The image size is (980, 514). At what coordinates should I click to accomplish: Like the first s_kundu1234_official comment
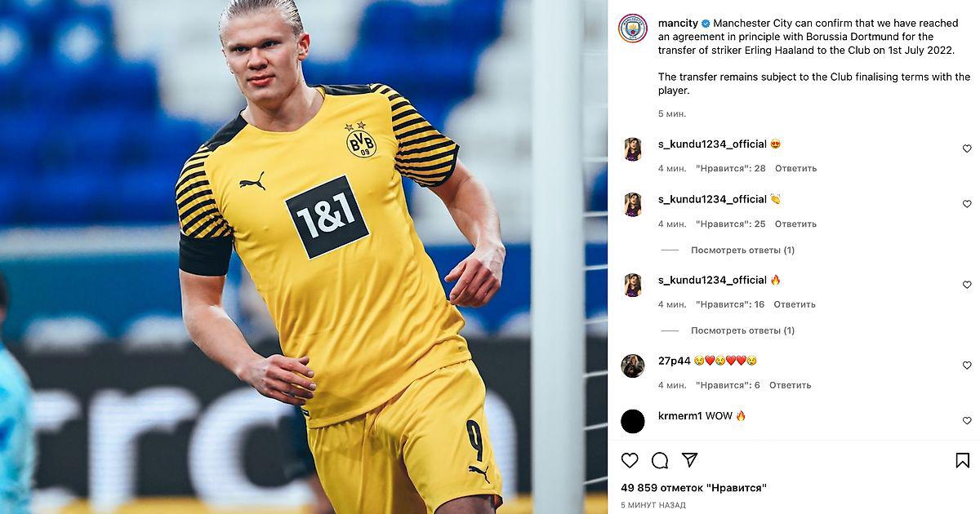[967, 149]
